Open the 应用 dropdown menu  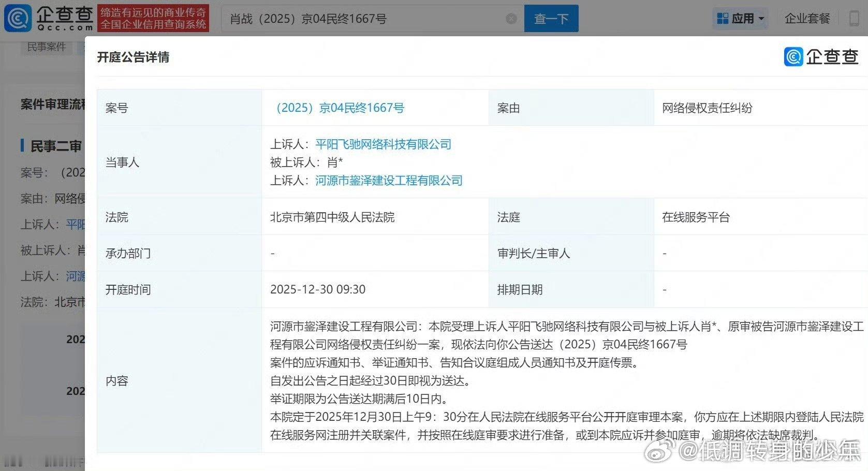[x=744, y=18]
